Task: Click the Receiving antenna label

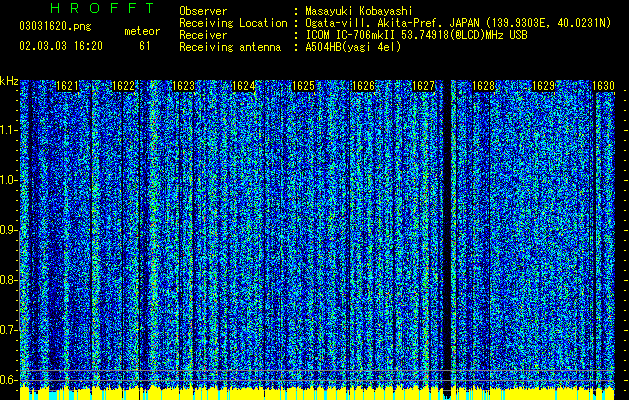Action: (x=230, y=47)
